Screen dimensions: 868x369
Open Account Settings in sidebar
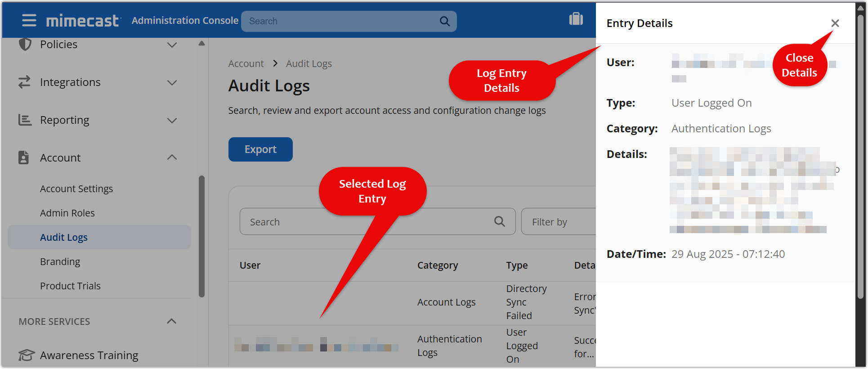pos(76,189)
